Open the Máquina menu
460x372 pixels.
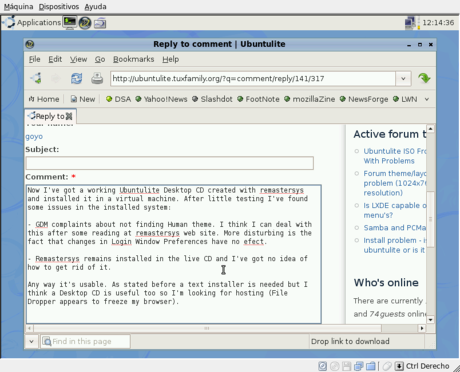click(x=18, y=7)
